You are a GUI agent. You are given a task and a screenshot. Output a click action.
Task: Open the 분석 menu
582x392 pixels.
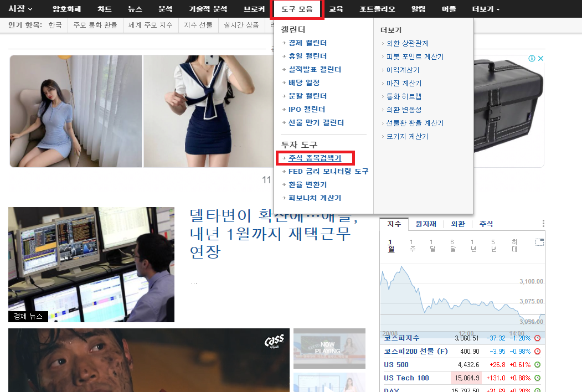165,9
